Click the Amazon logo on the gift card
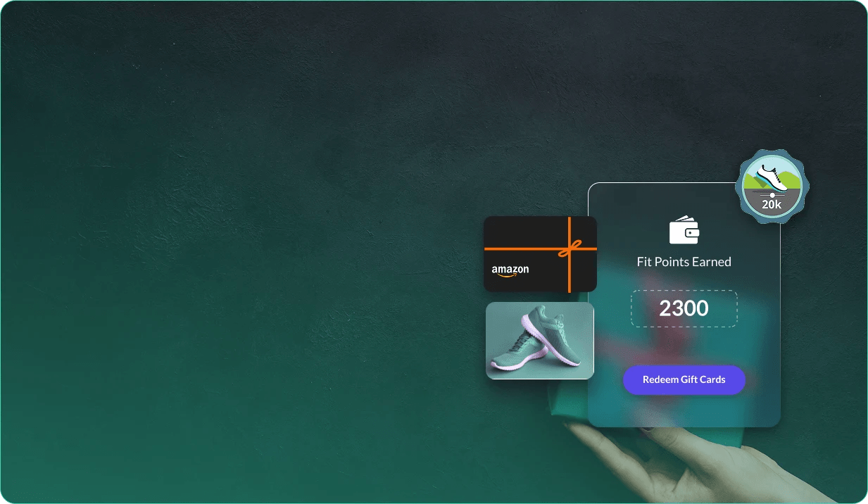The height and width of the screenshot is (504, 868). click(x=510, y=270)
